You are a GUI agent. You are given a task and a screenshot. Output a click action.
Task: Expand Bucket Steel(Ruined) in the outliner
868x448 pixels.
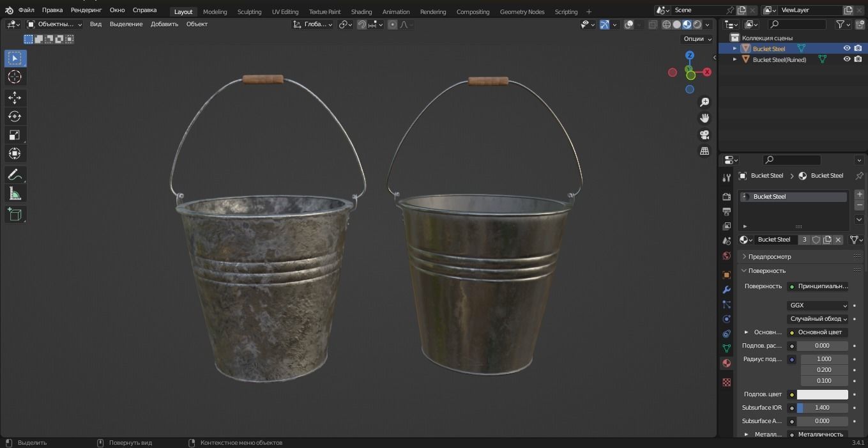click(735, 59)
